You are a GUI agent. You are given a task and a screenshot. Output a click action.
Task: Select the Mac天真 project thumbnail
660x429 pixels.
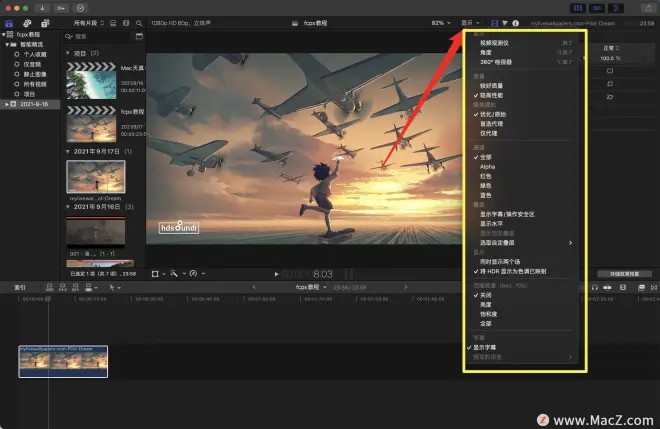click(91, 81)
